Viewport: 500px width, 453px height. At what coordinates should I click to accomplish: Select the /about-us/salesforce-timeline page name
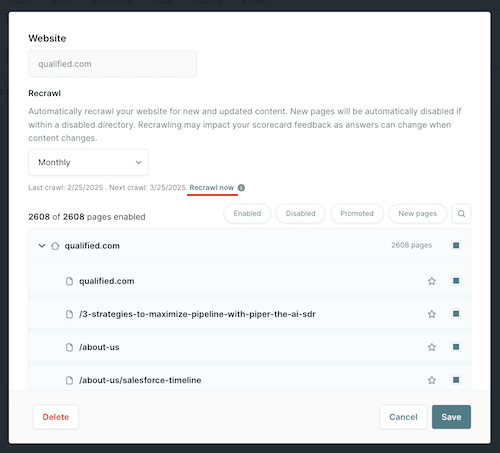(x=140, y=380)
